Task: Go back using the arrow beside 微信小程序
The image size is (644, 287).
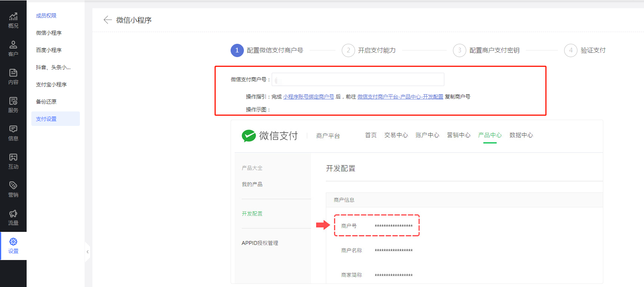Action: pos(108,20)
